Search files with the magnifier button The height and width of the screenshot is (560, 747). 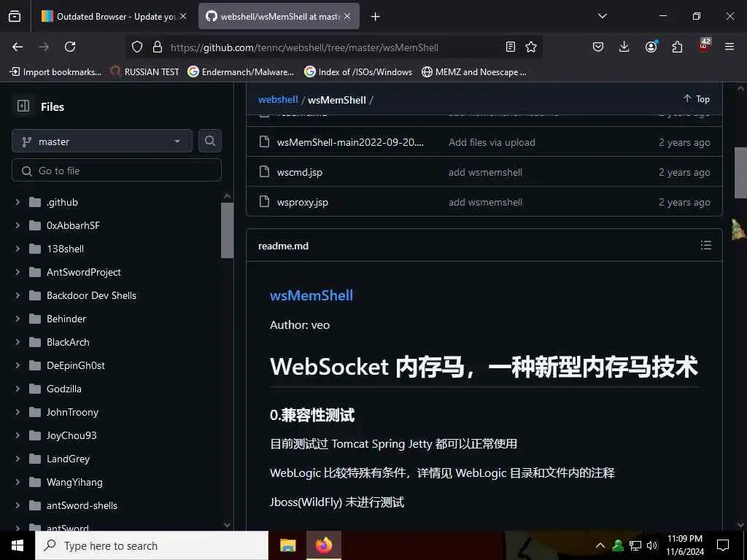tap(210, 141)
